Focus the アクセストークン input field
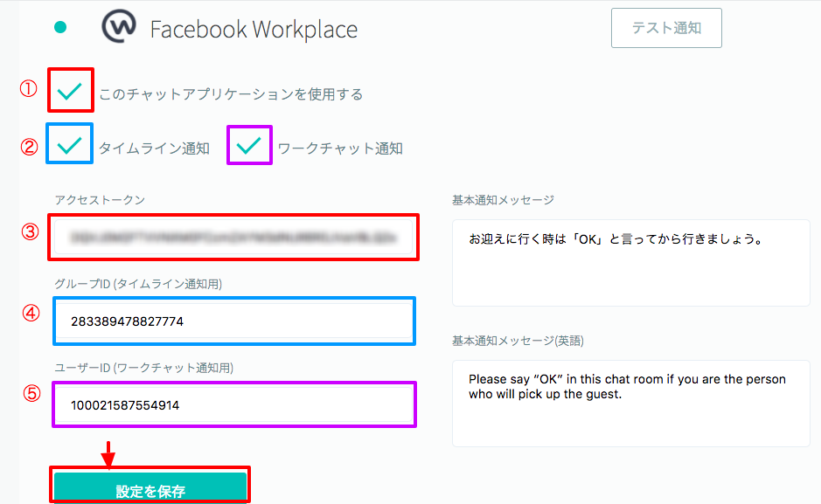821x504 pixels. pyautogui.click(x=233, y=237)
